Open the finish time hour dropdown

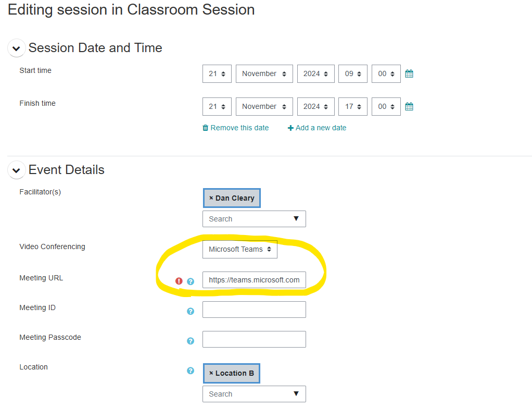353,107
